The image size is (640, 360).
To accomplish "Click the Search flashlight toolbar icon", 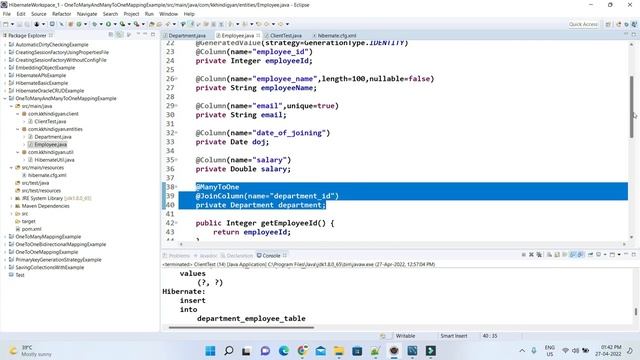I will [167, 24].
